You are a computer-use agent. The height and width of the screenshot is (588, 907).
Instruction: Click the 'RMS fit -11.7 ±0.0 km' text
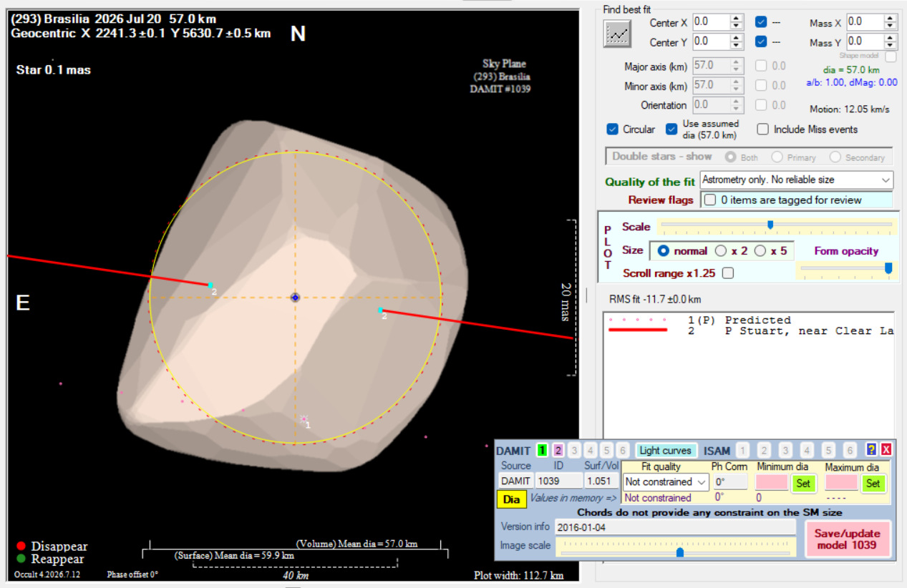coord(655,298)
